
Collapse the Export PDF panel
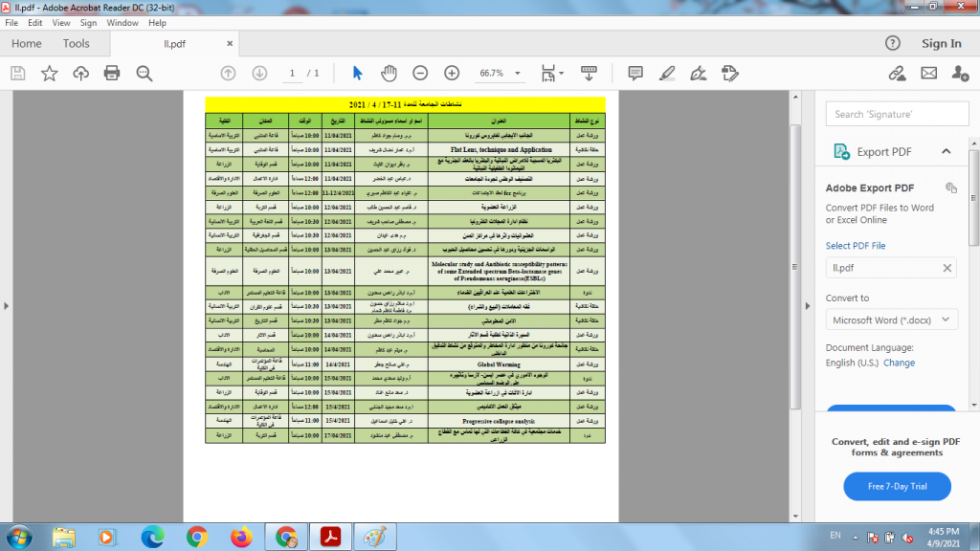click(x=946, y=151)
